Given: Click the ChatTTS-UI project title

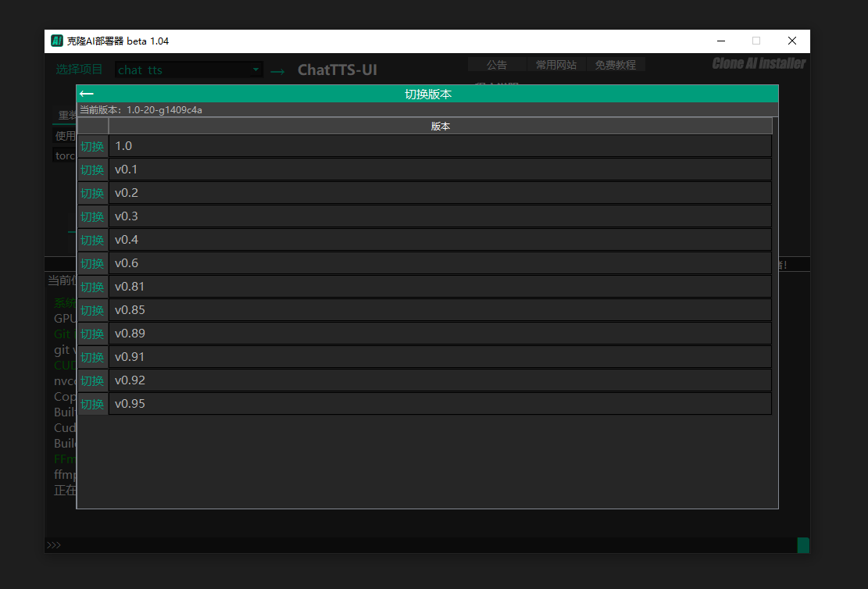Looking at the screenshot, I should tap(338, 70).
